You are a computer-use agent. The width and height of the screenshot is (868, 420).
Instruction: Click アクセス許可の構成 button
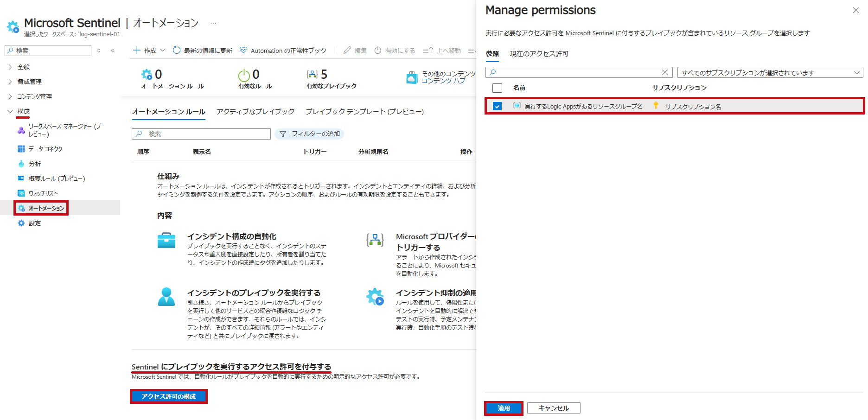(x=169, y=396)
